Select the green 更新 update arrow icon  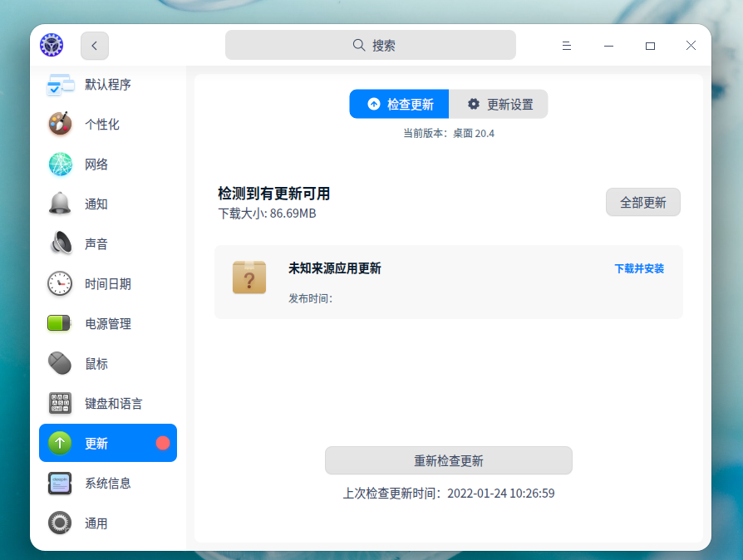pos(60,443)
